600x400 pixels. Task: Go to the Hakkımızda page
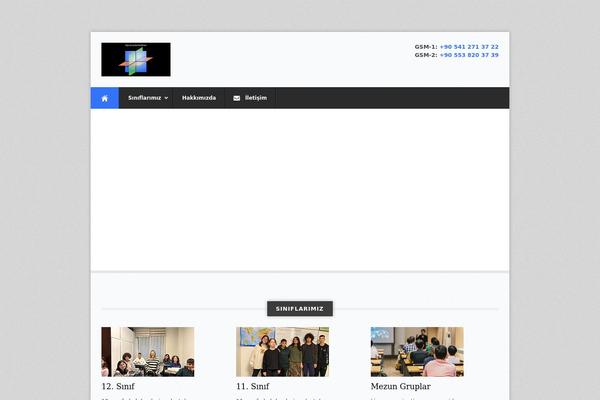click(199, 98)
